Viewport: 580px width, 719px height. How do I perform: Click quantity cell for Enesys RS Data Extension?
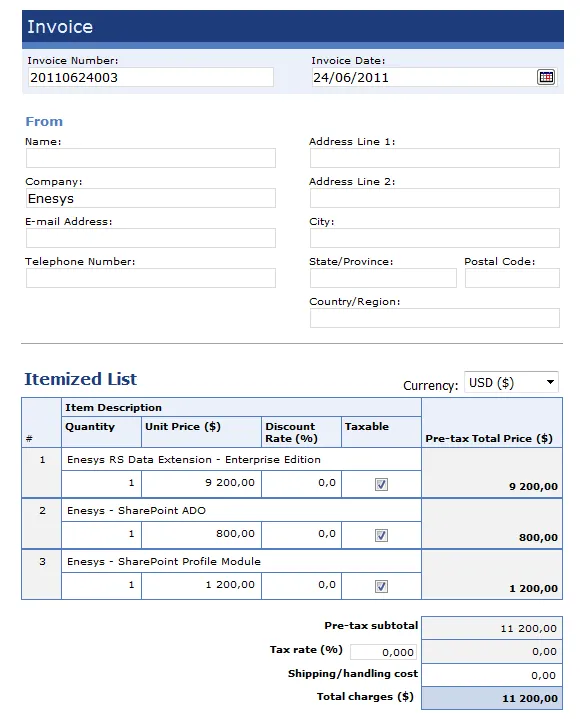pyautogui.click(x=101, y=483)
